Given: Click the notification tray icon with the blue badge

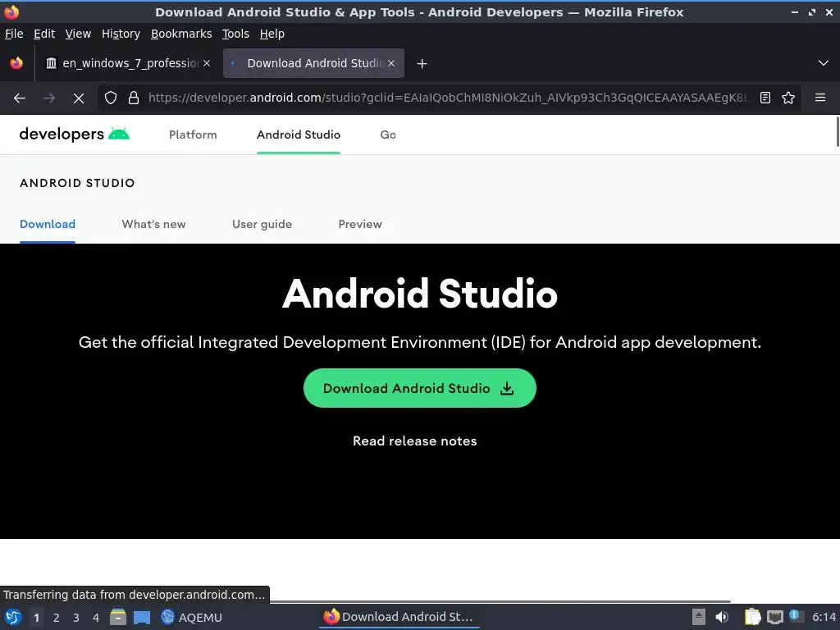Looking at the screenshot, I should tap(796, 616).
